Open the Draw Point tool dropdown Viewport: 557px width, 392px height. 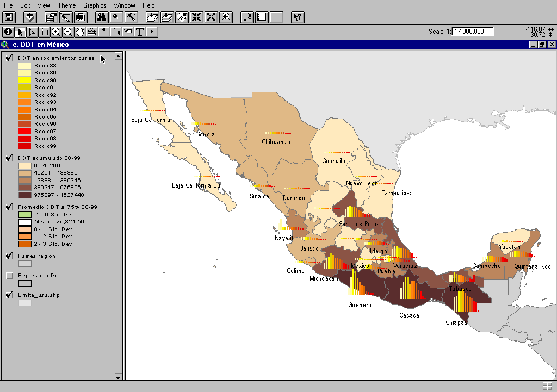click(153, 32)
